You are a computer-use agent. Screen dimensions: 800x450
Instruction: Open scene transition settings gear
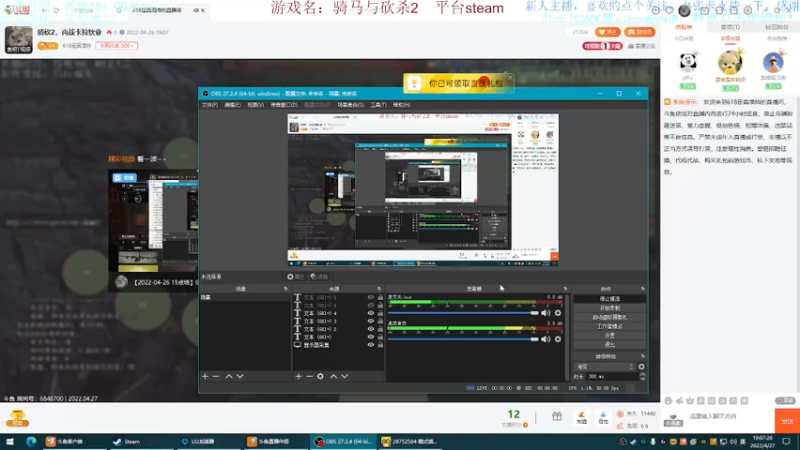tap(641, 366)
